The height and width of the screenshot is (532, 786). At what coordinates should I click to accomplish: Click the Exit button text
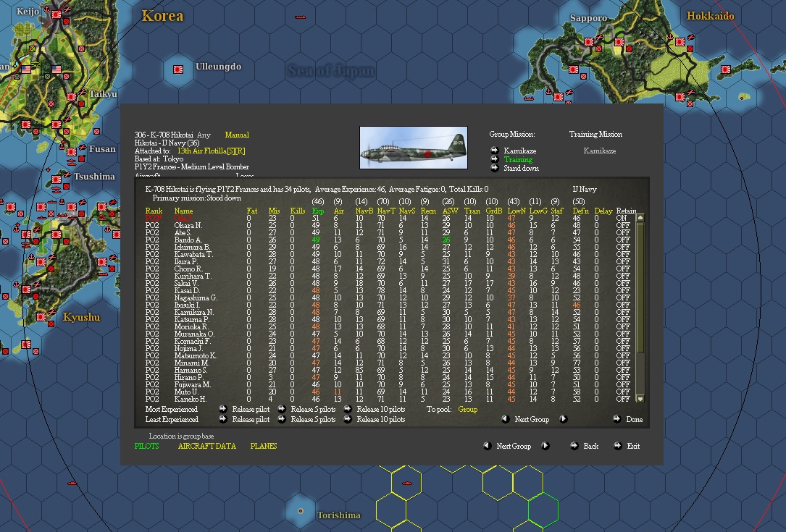tap(633, 446)
